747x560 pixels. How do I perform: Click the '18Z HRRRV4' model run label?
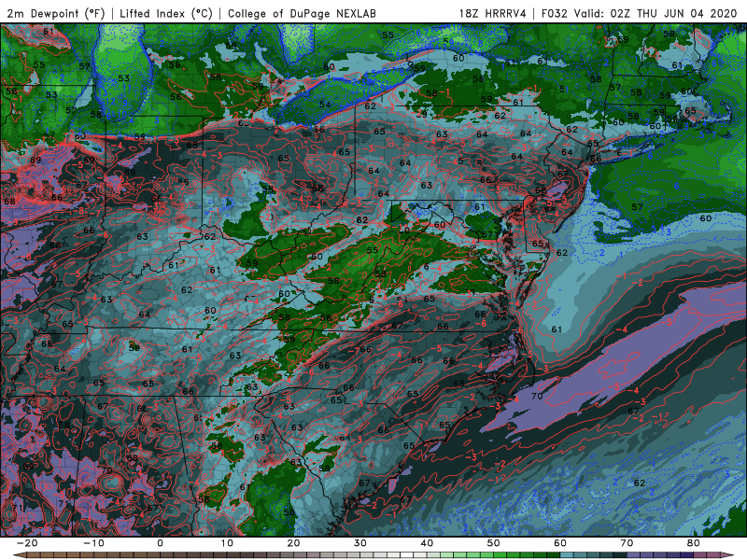pyautogui.click(x=493, y=13)
